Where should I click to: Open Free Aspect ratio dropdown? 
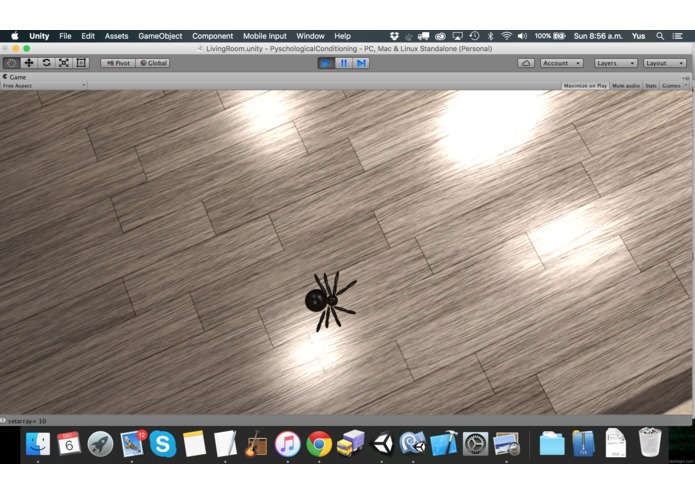point(43,86)
